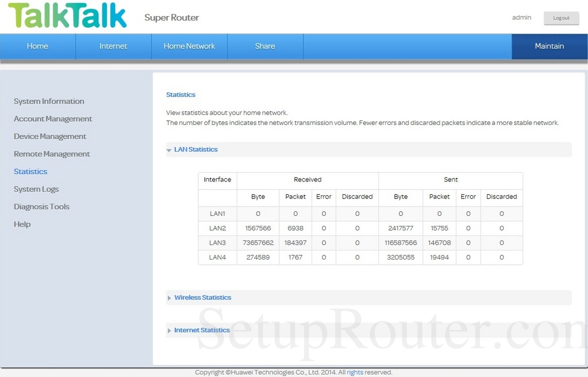Open Diagnosis Tools
The width and height of the screenshot is (588, 377).
42,207
